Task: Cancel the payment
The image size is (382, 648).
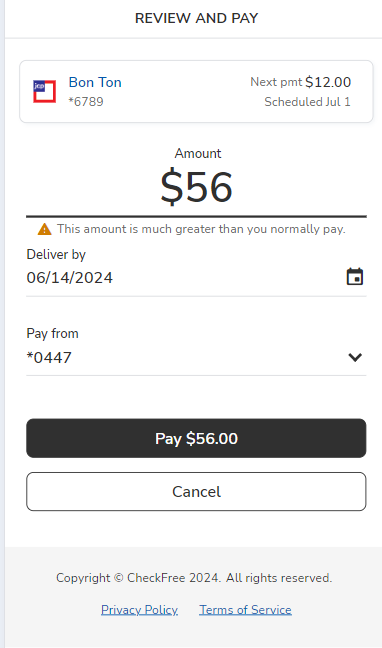Action: coord(196,491)
